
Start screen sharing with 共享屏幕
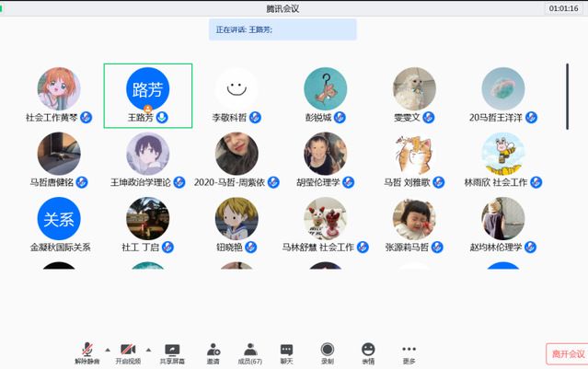172,352
